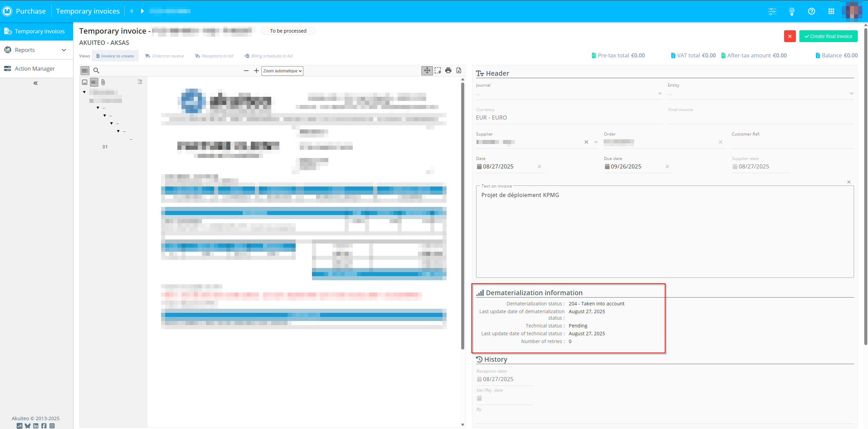This screenshot has width=868, height=429.
Task: Open the Zoom automatique dropdown
Action: point(282,71)
